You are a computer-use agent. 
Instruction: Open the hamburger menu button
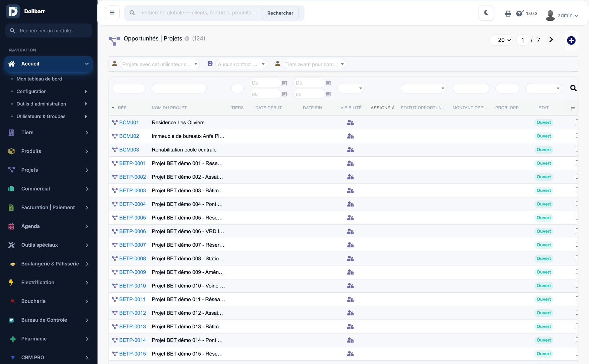(112, 13)
